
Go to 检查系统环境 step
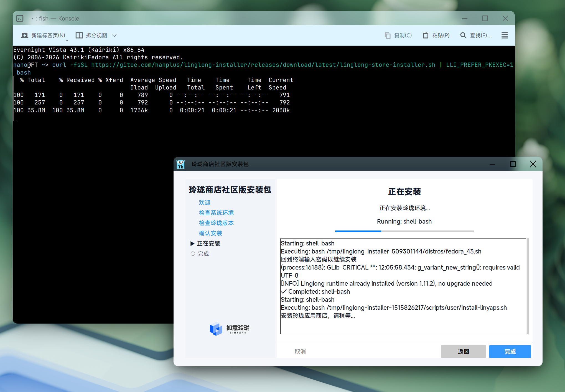(216, 213)
